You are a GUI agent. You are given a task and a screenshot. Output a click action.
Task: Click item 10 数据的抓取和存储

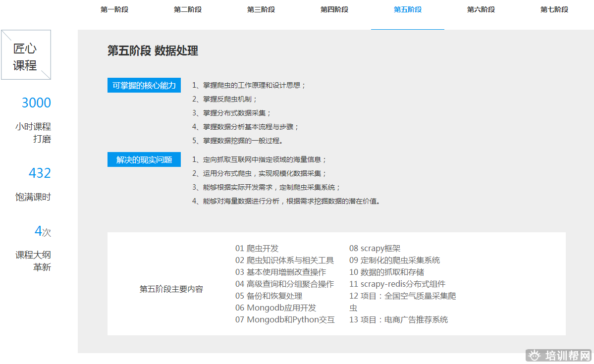pyautogui.click(x=386, y=272)
